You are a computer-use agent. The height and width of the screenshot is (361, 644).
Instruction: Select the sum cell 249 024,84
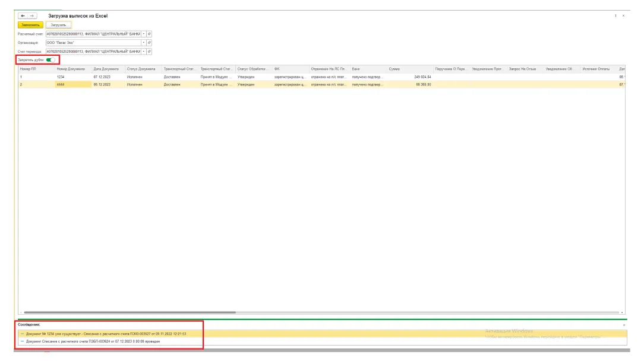pos(410,77)
